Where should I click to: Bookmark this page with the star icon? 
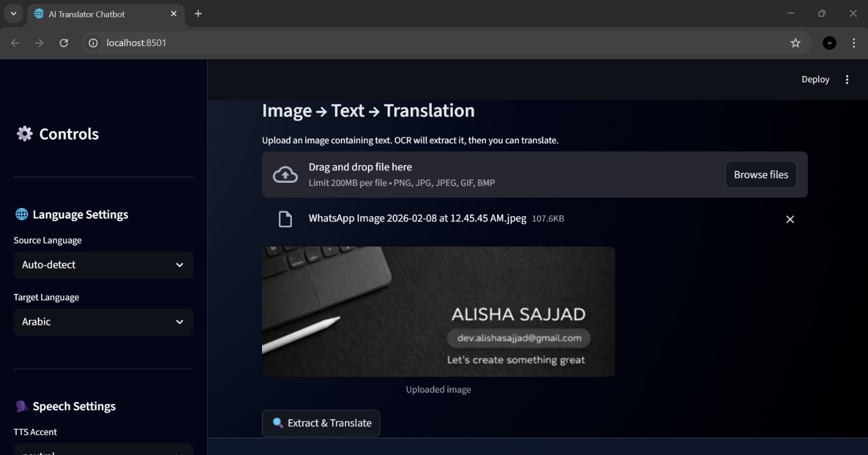pyautogui.click(x=795, y=43)
